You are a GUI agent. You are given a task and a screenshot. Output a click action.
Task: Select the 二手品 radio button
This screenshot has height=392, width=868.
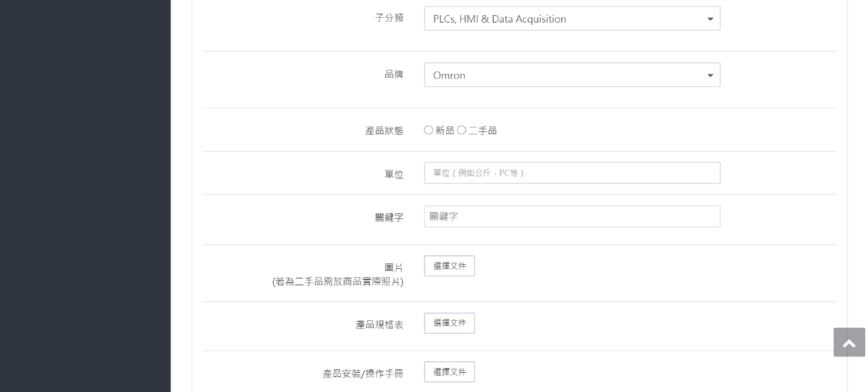tap(461, 130)
